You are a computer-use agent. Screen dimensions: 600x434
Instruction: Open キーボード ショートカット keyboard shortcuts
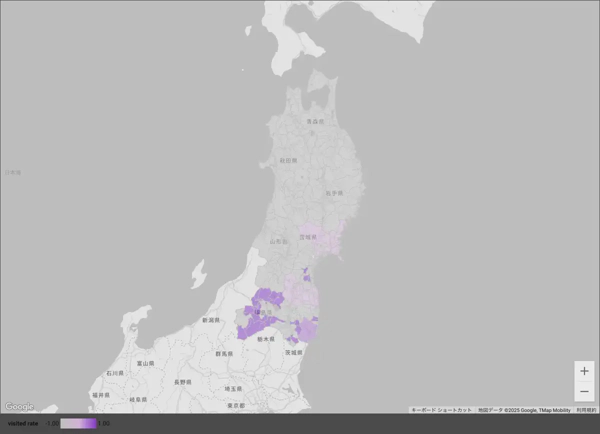click(x=441, y=410)
